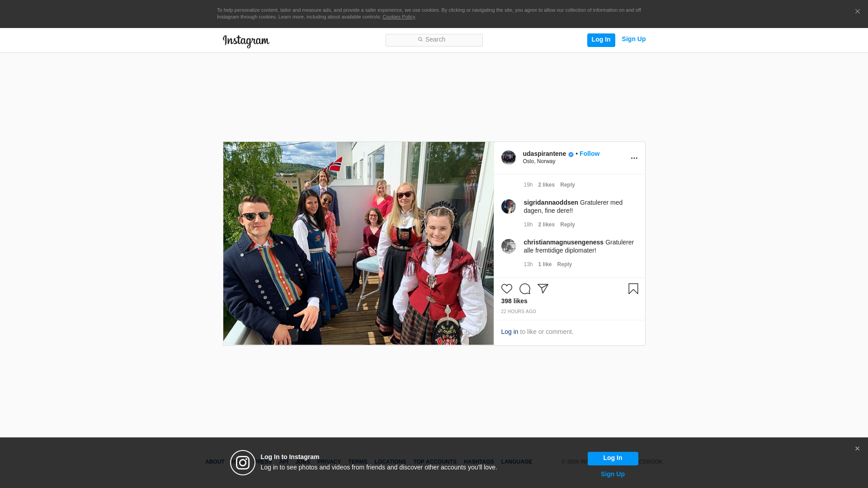Open the sigridannaoddsen username
Screen dimensions: 868x488
pyautogui.click(x=551, y=202)
